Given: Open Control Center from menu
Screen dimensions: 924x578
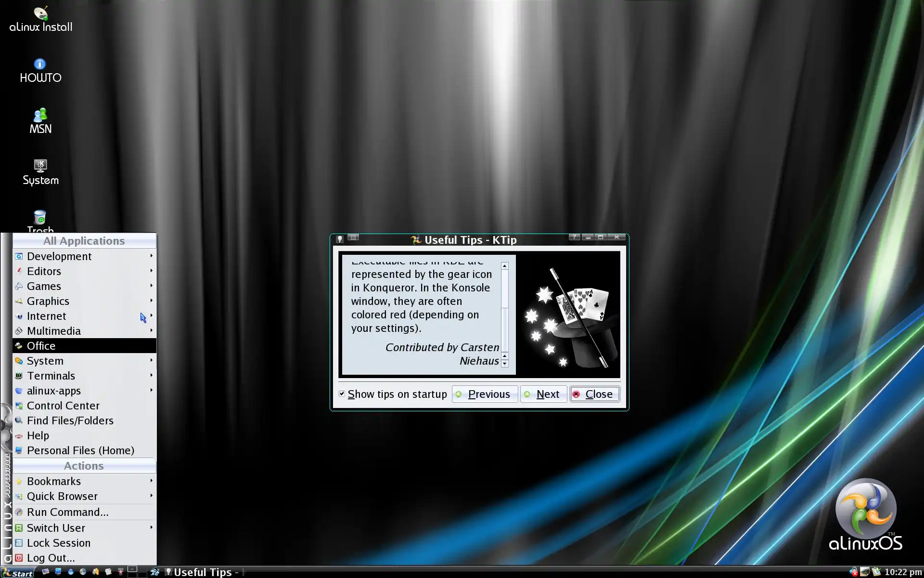Looking at the screenshot, I should click(63, 406).
